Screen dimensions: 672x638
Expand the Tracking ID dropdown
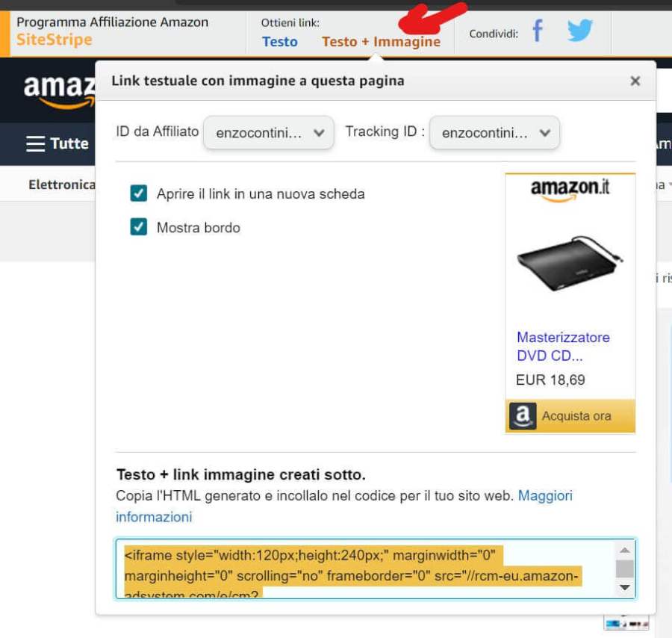click(x=494, y=132)
